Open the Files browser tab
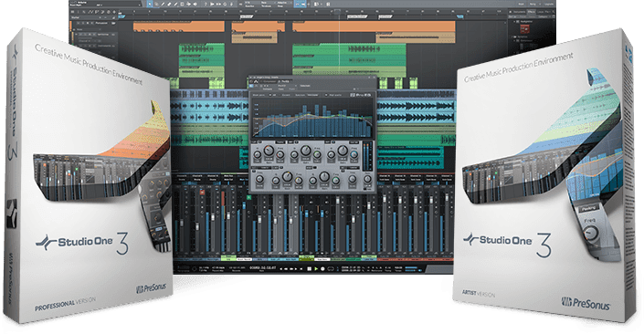The height and width of the screenshot is (334, 644). [548, 12]
